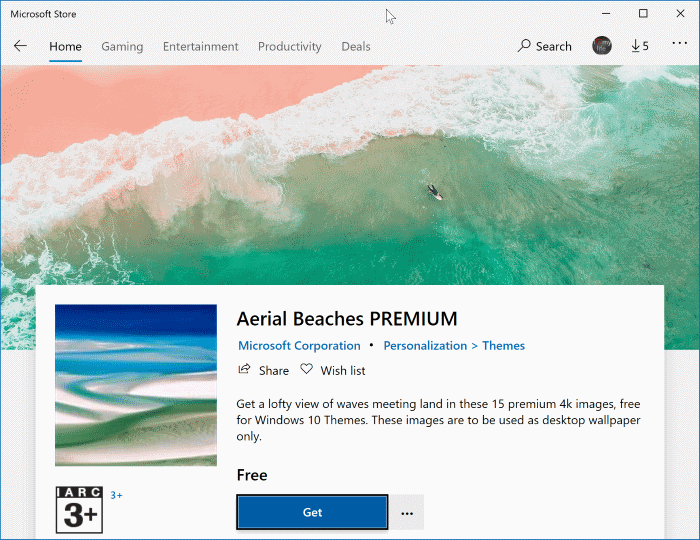Open the user account avatar
This screenshot has height=540, width=700.
pyautogui.click(x=602, y=46)
